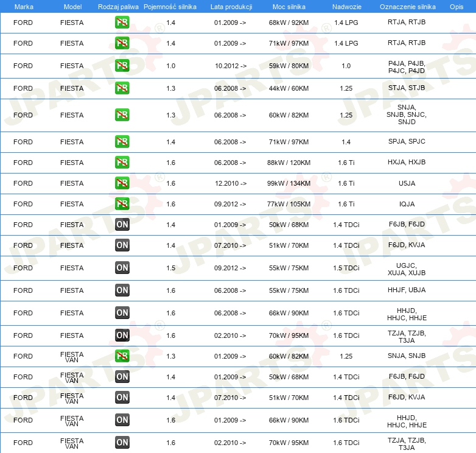Click the 77kW / 105KM power value
This screenshot has width=476, height=453.
pos(289,204)
